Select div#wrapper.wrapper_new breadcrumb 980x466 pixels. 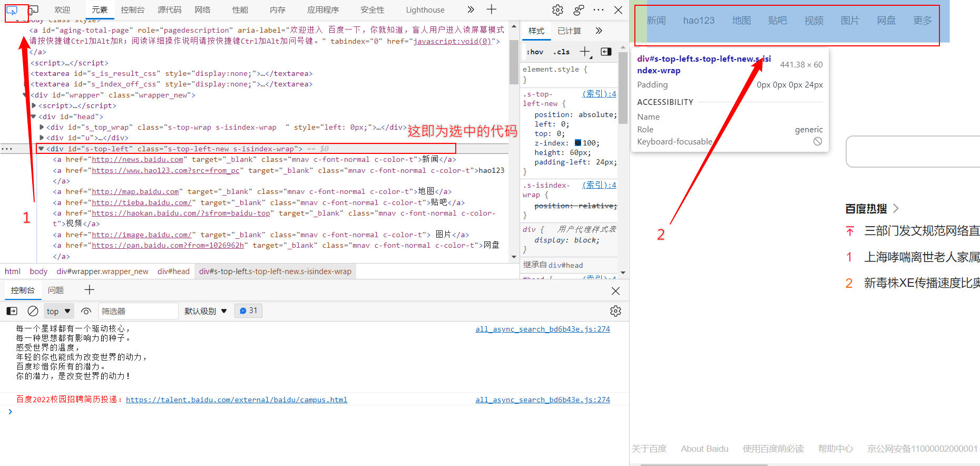[103, 271]
